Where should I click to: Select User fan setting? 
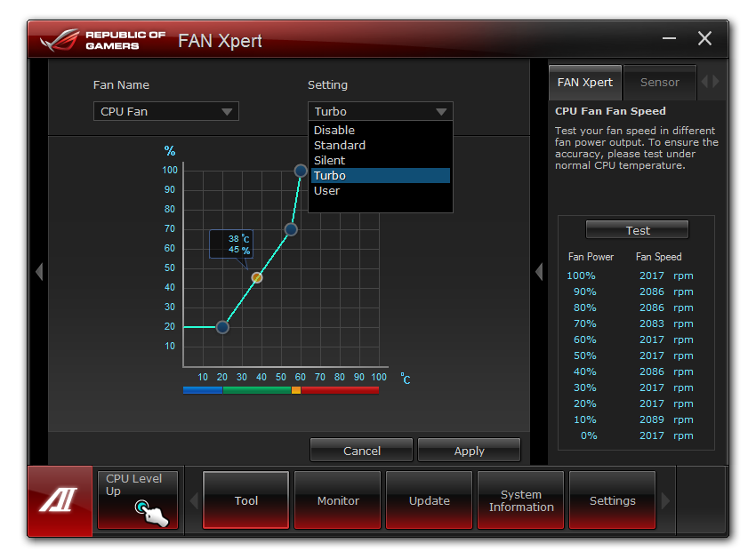tap(381, 191)
